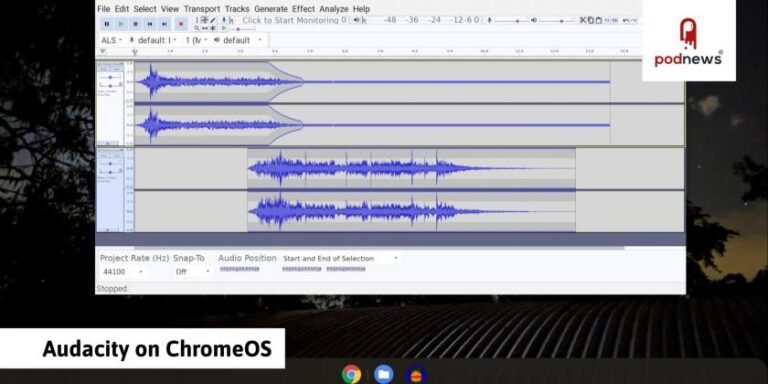Select the Multi-tool asterisk icon
The height and width of the screenshot is (384, 768).
coord(212,28)
